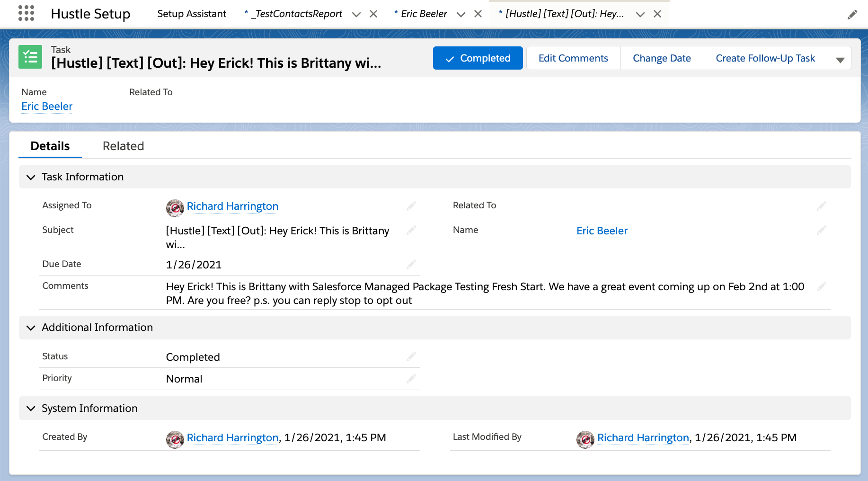The image size is (868, 481).
Task: Open Richard Harrington link in Created By
Action: 232,437
